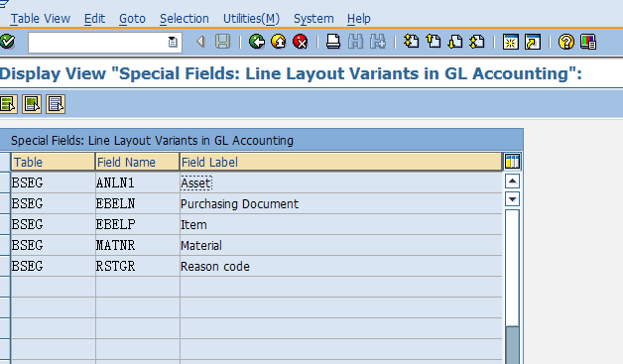Click the green checkmark Enter icon

[7, 42]
